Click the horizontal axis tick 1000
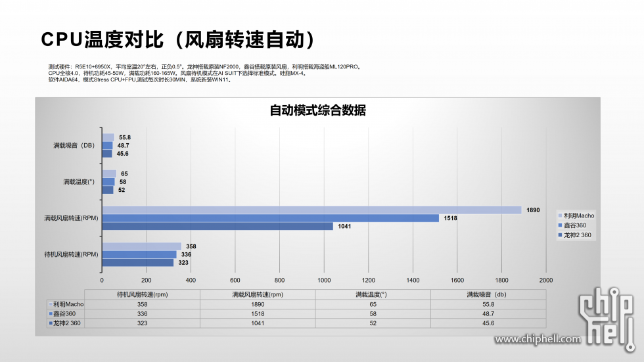The height and width of the screenshot is (362, 644). pos(324,280)
